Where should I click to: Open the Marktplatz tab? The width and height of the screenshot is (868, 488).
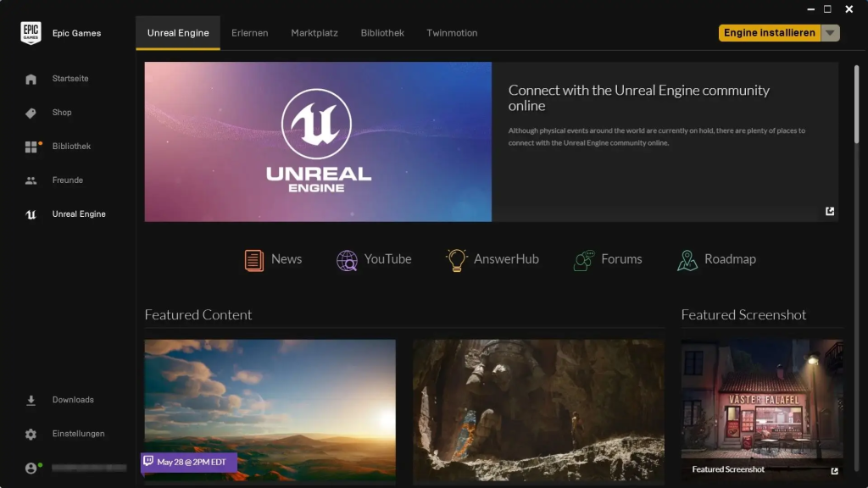pyautogui.click(x=314, y=33)
